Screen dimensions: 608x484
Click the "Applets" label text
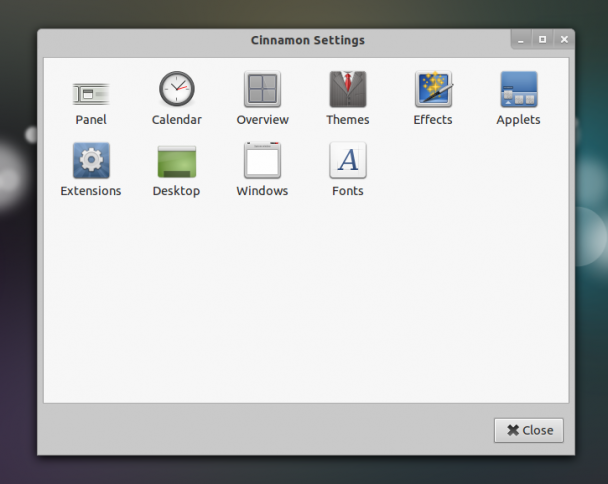tap(518, 120)
